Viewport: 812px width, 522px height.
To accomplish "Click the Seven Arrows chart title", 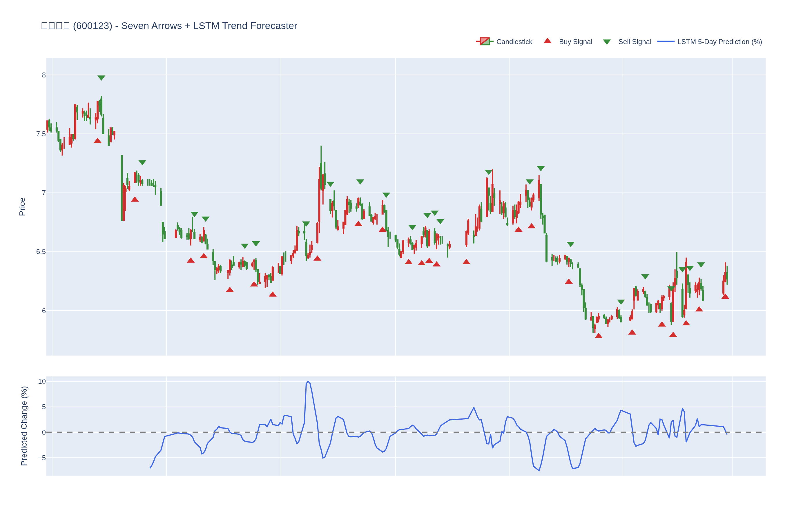I will click(x=169, y=26).
